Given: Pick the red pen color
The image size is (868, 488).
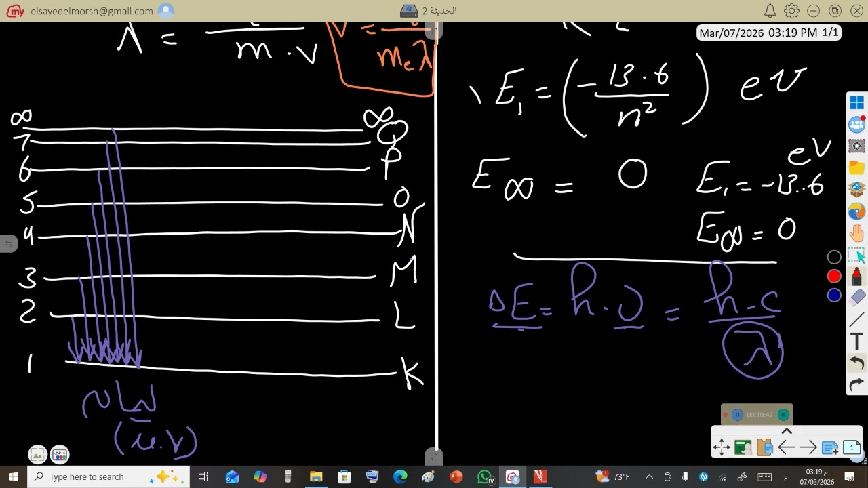Looking at the screenshot, I should coord(834,277).
